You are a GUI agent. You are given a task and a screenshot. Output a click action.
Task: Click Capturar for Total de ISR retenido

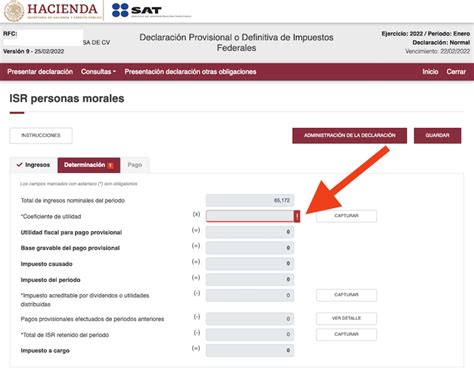(x=346, y=334)
